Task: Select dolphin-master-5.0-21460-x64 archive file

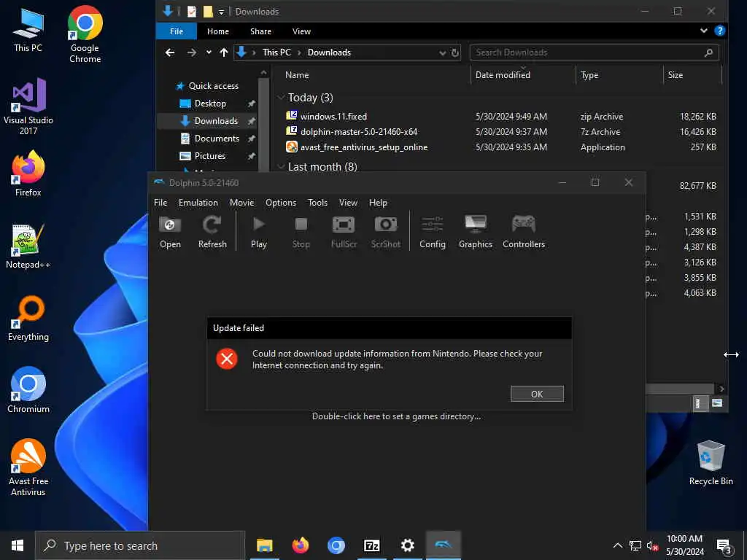Action: click(x=359, y=131)
